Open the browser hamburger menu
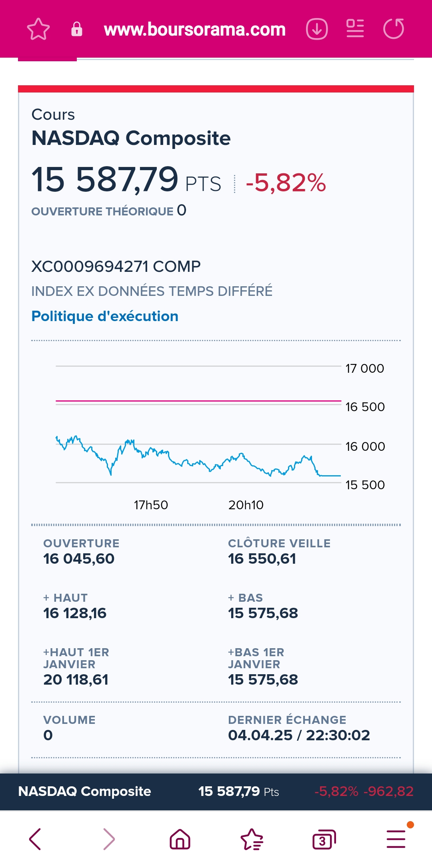 396,839
